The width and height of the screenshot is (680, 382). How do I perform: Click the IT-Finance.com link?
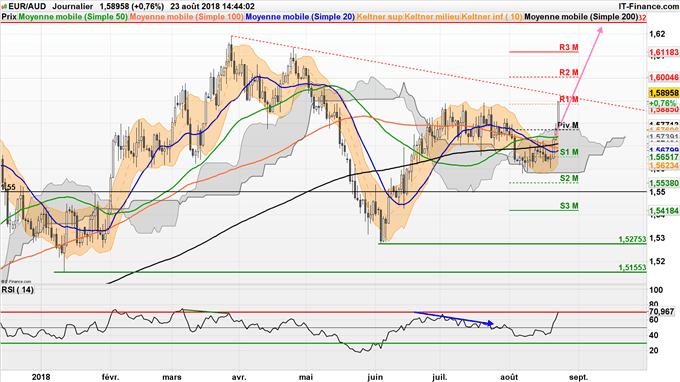(649, 7)
